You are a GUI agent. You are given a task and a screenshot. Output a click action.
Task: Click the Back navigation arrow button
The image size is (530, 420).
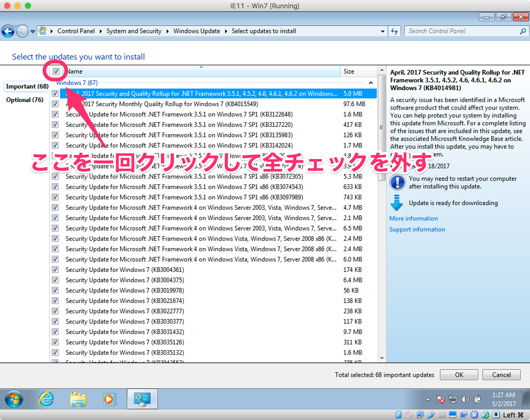[x=8, y=32]
